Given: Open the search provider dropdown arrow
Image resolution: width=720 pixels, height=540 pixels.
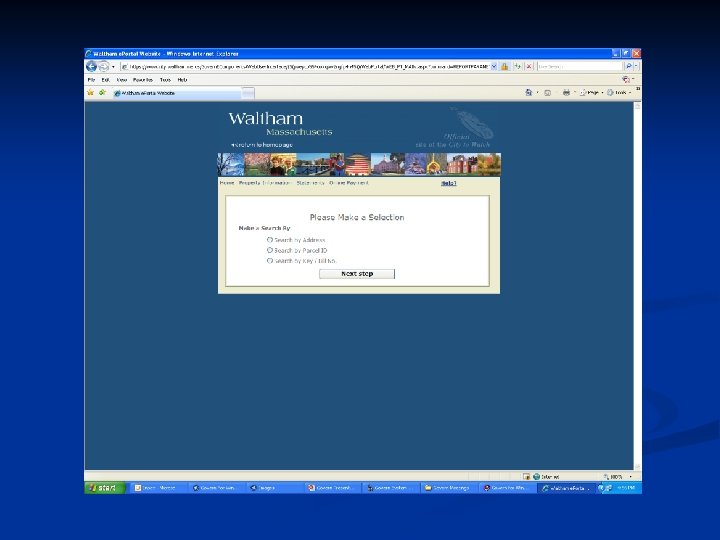Looking at the screenshot, I should (636, 67).
